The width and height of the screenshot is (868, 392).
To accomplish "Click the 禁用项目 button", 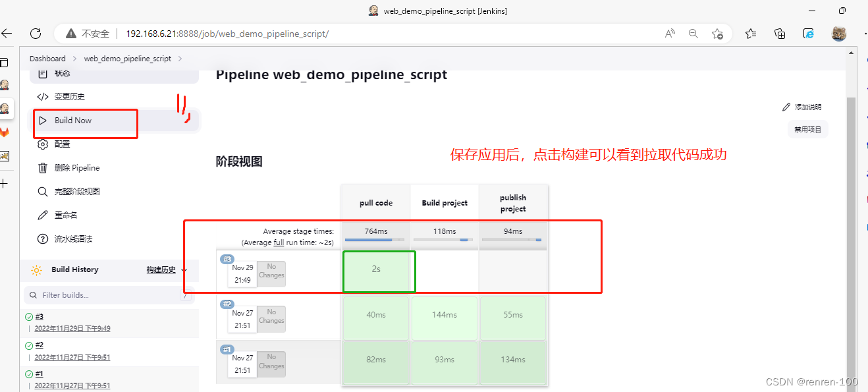I will click(808, 129).
